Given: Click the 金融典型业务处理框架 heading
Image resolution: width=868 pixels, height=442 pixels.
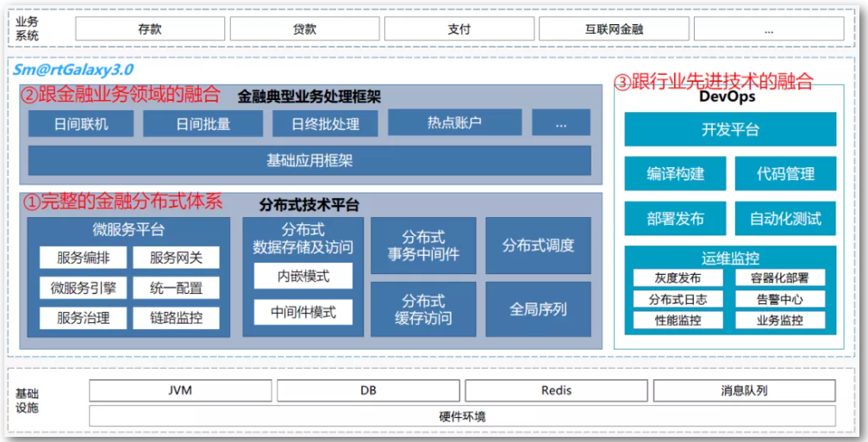Looking at the screenshot, I should [309, 96].
